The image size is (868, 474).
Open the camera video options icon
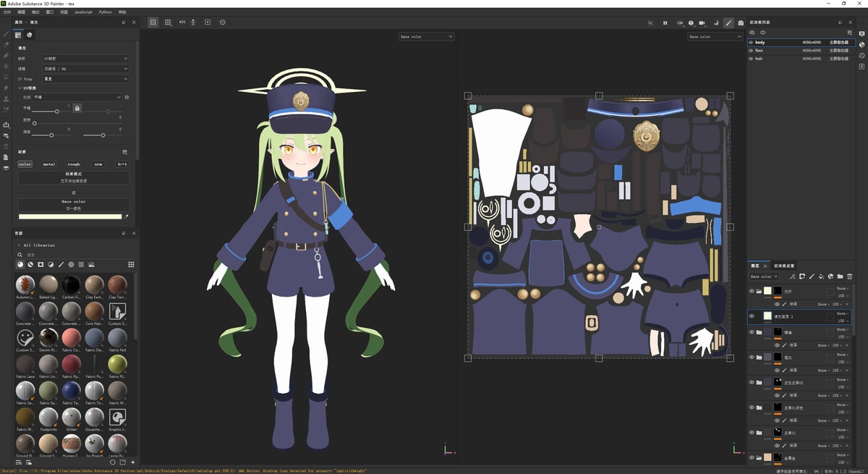click(x=701, y=23)
